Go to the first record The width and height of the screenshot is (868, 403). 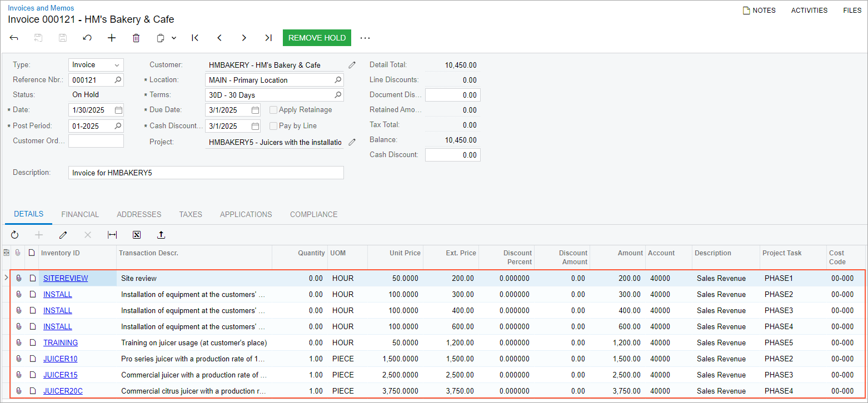pyautogui.click(x=195, y=38)
